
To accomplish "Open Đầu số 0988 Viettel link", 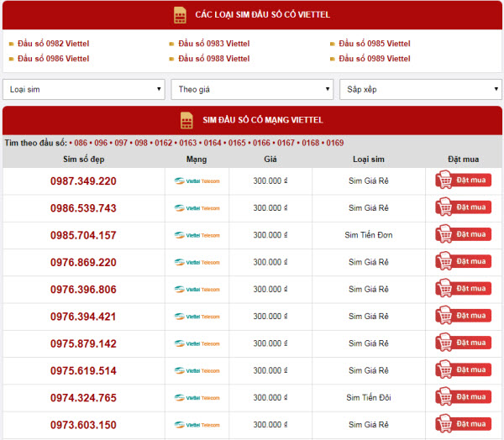I will click(x=214, y=59).
